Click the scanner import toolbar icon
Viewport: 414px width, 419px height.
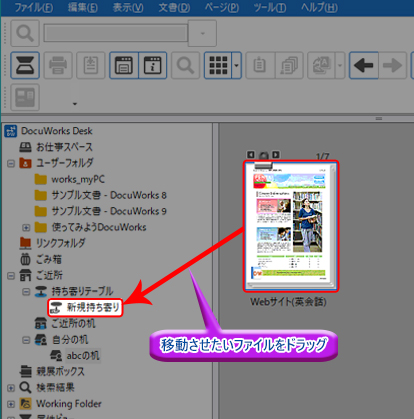[x=25, y=65]
